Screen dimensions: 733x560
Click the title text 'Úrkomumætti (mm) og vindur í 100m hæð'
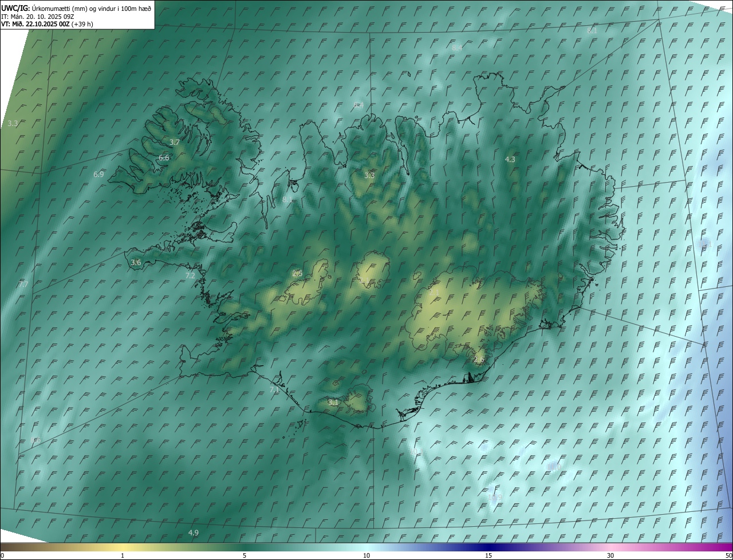[x=92, y=8]
